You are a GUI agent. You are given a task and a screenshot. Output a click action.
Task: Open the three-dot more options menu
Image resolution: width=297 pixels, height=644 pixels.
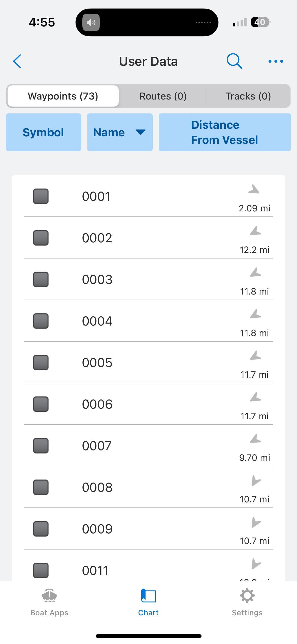click(276, 61)
